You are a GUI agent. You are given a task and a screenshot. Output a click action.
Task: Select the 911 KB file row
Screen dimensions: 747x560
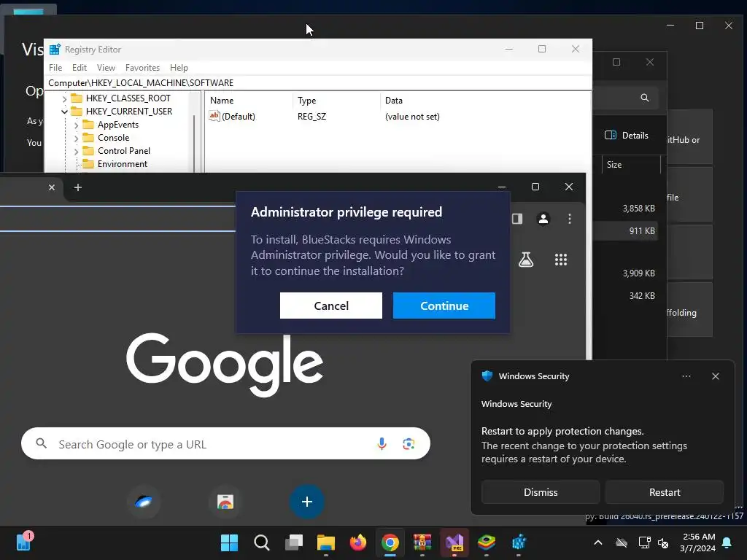point(625,231)
